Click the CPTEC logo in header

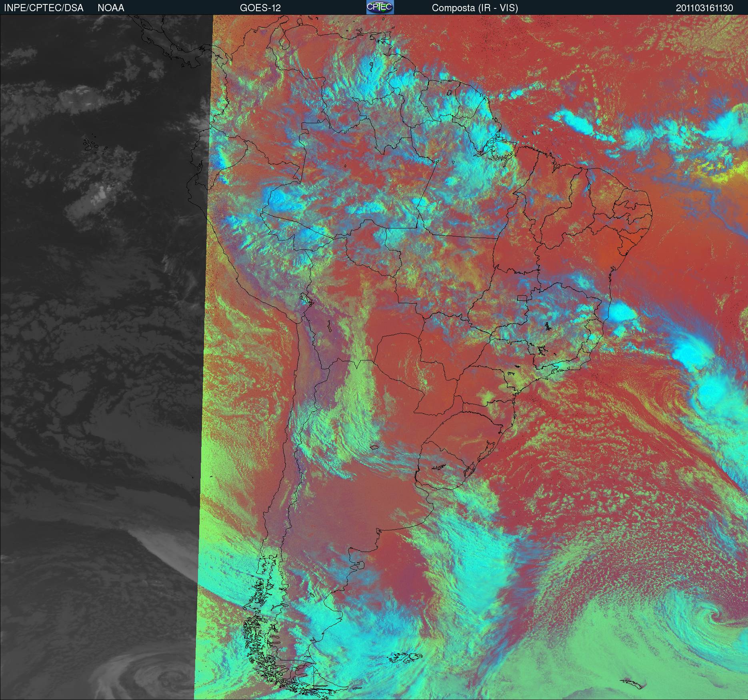pos(380,7)
